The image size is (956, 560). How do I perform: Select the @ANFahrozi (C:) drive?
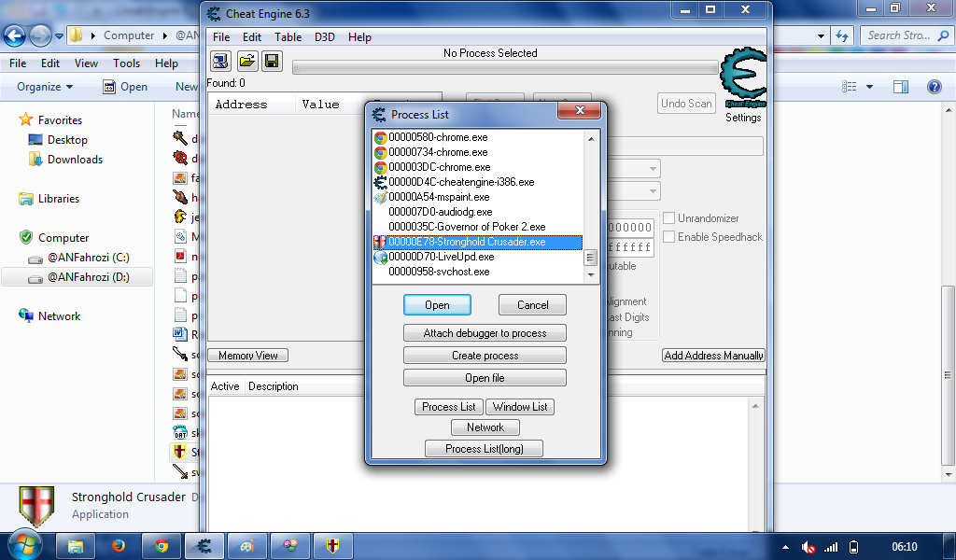(x=89, y=258)
